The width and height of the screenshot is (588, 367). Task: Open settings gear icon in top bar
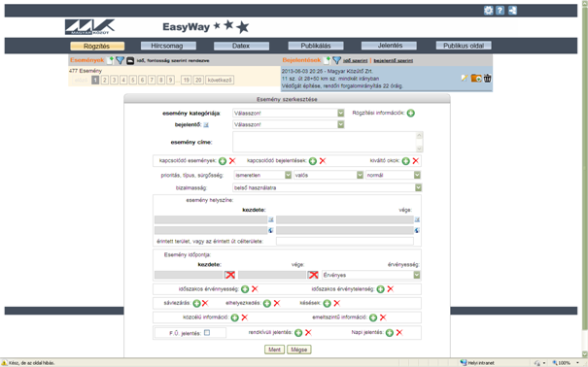488,11
